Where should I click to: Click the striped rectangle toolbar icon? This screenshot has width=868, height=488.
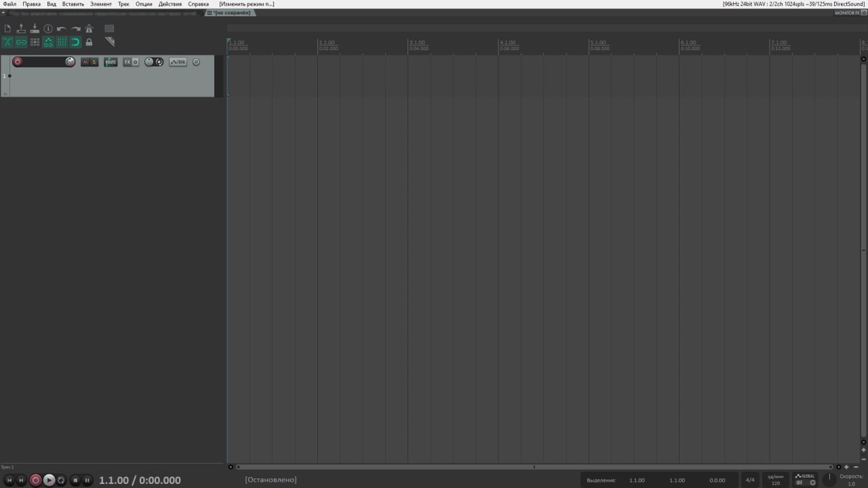pyautogui.click(x=109, y=28)
